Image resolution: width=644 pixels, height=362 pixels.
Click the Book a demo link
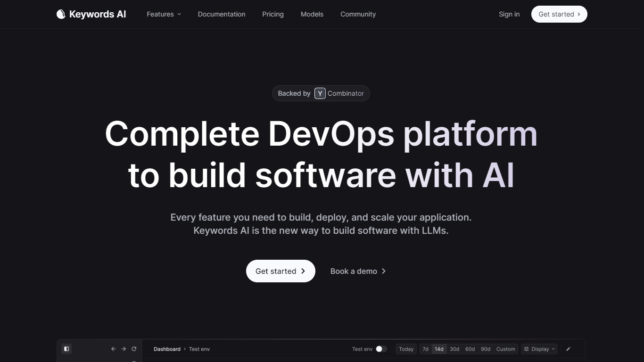pyautogui.click(x=358, y=271)
